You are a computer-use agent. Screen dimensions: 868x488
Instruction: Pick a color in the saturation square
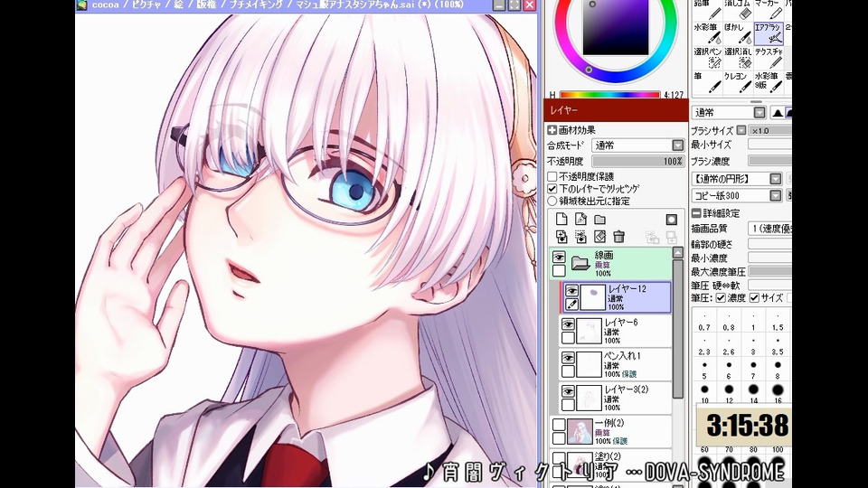[x=616, y=26]
